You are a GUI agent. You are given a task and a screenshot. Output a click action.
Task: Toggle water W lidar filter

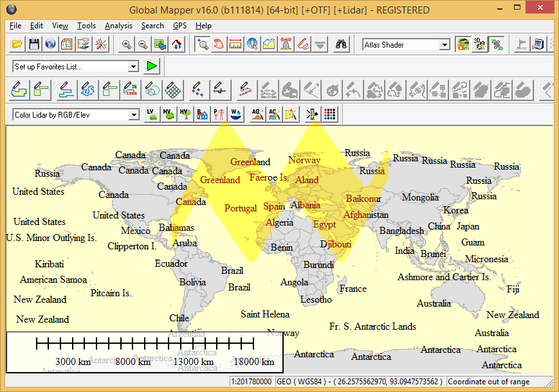tap(235, 114)
